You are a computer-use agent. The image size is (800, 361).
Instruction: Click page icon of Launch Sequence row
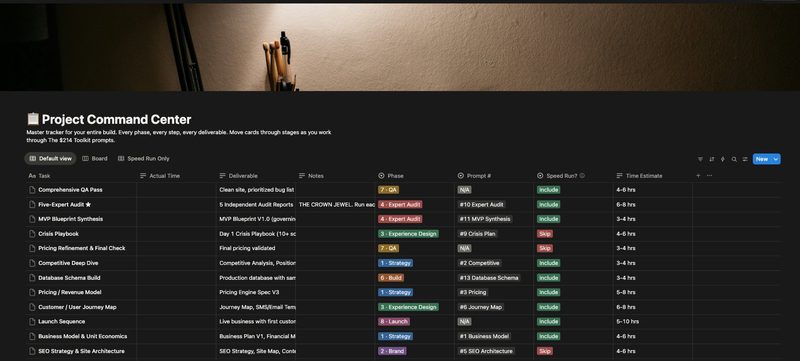pyautogui.click(x=32, y=322)
